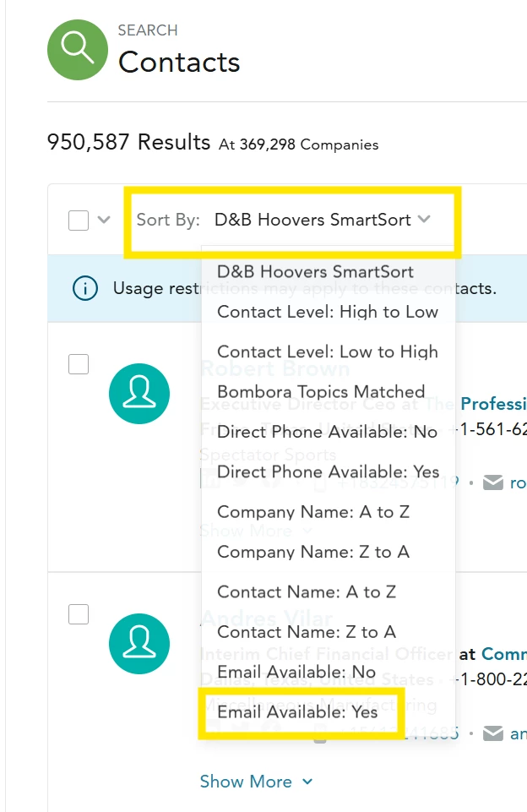Toggle the select-all contacts checkbox
Image resolution: width=527 pixels, height=812 pixels.
tap(79, 220)
